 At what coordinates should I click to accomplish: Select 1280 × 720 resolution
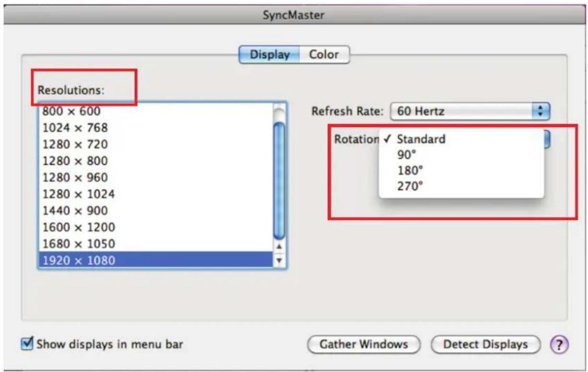pyautogui.click(x=156, y=144)
